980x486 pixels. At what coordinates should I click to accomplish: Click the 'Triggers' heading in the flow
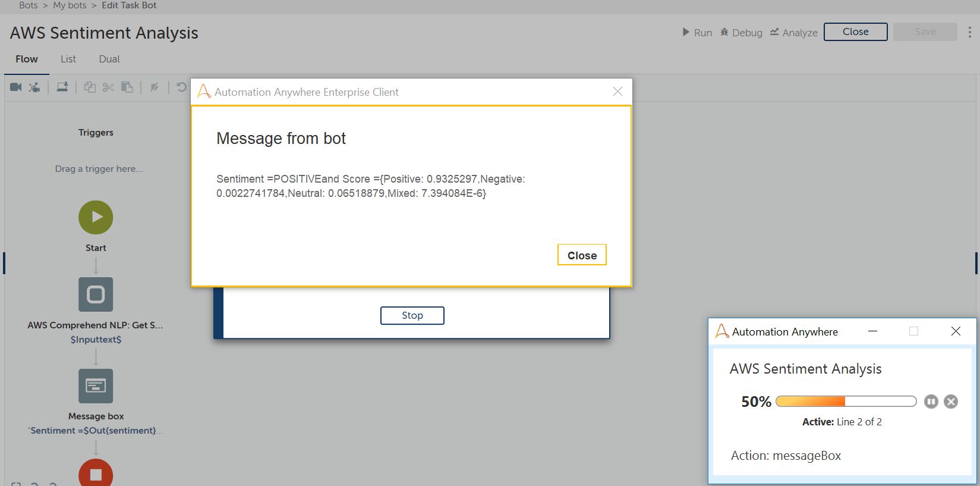(96, 133)
